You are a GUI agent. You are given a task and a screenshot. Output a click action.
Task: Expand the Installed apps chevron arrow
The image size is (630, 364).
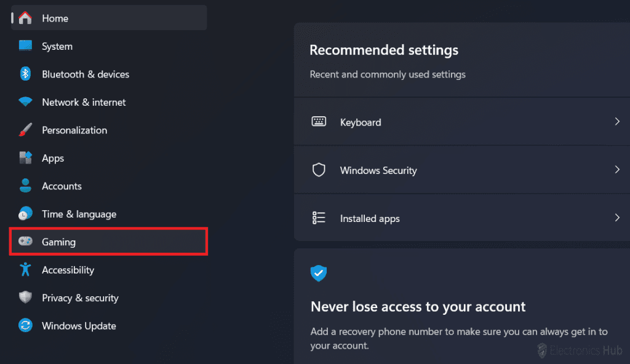(x=616, y=218)
